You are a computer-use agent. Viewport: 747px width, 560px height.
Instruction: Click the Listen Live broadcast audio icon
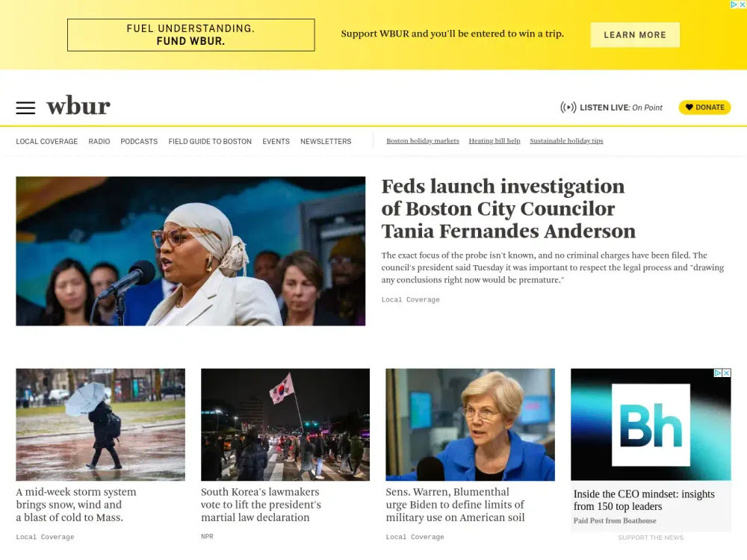568,107
